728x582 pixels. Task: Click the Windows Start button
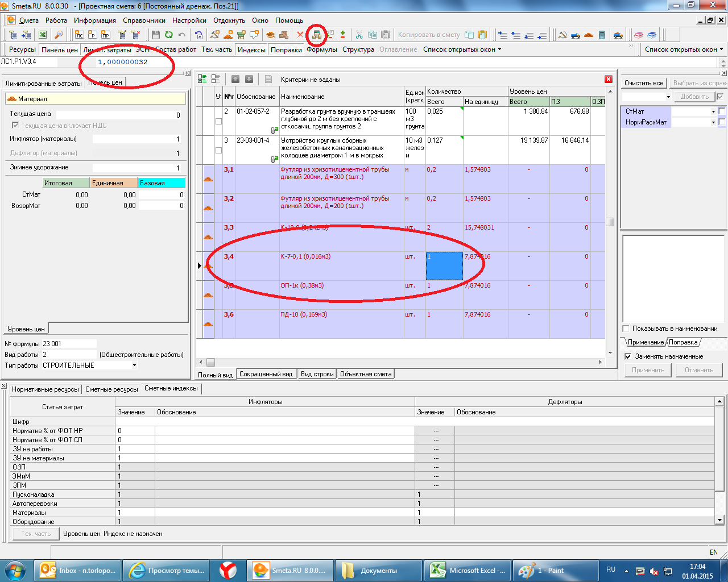(14, 570)
